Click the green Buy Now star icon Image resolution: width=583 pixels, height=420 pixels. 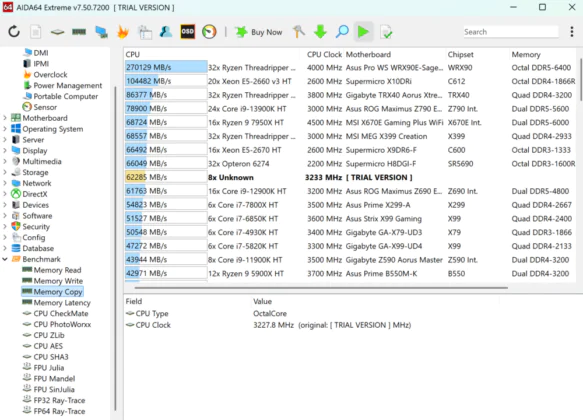[x=241, y=32]
